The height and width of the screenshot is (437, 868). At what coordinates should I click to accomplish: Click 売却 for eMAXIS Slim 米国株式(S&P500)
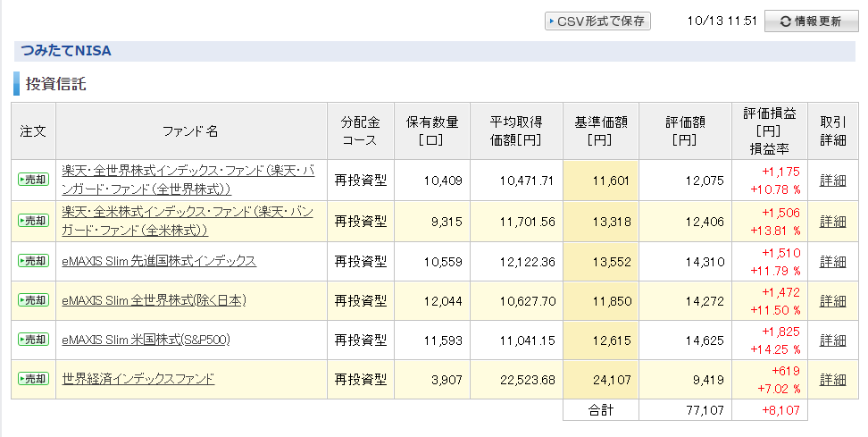(33, 339)
